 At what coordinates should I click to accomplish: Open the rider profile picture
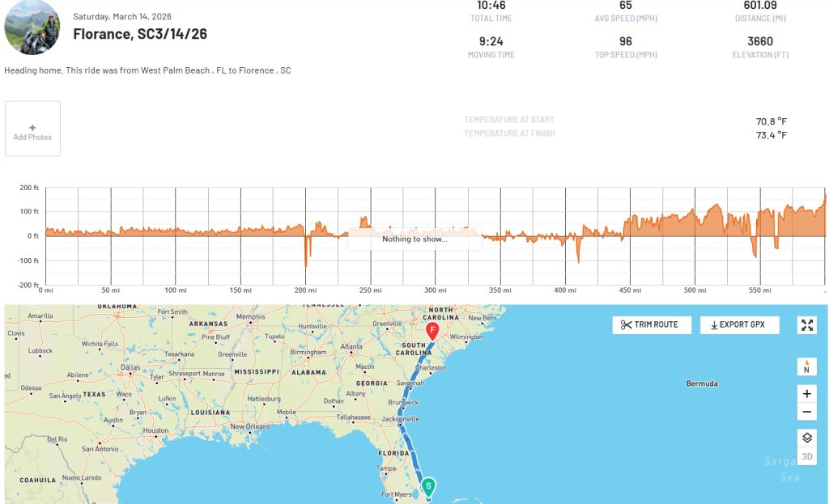[32, 28]
